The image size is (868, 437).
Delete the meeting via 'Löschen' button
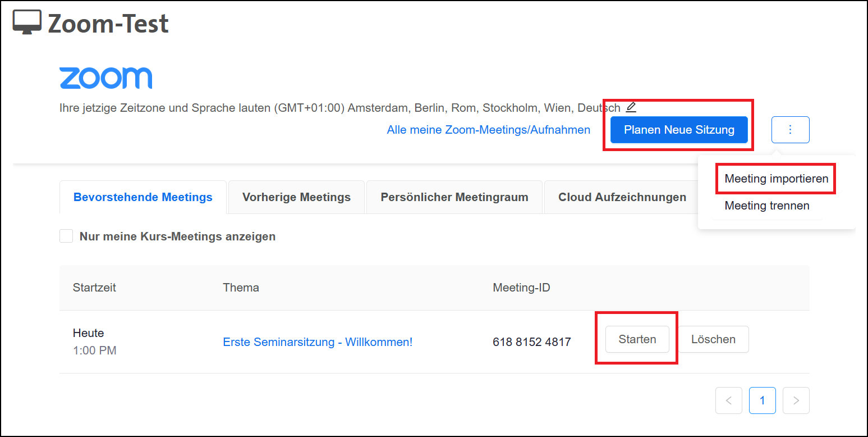pos(713,339)
